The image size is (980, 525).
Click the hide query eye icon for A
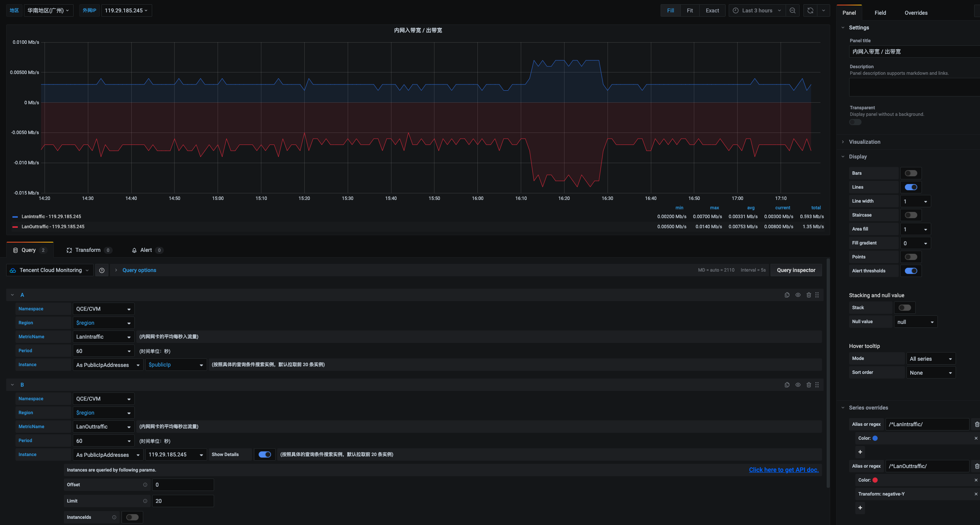tap(798, 295)
